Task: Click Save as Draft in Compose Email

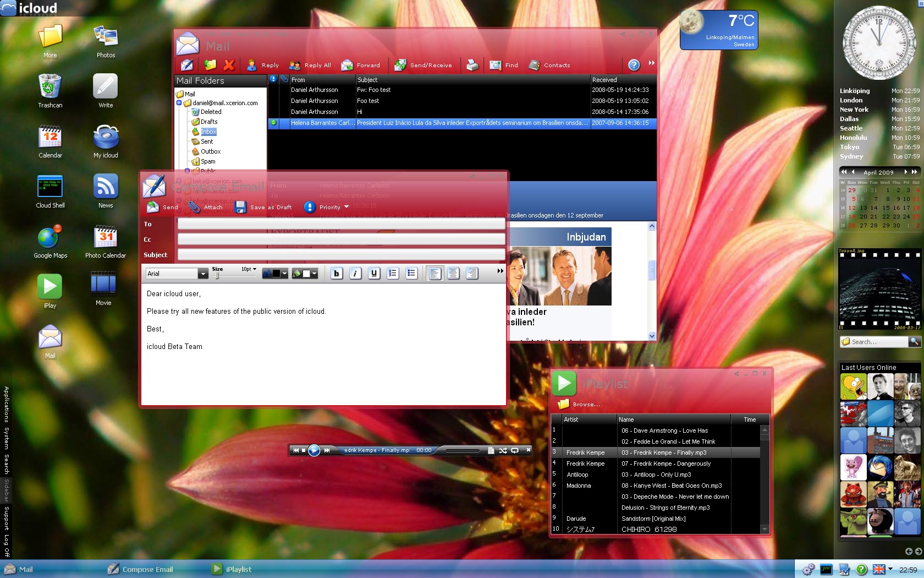Action: point(263,207)
